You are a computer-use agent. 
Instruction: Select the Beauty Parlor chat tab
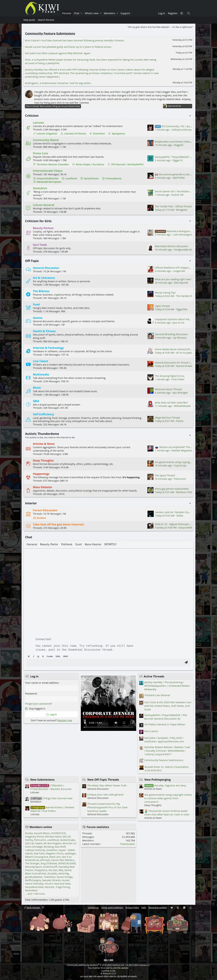49,544
